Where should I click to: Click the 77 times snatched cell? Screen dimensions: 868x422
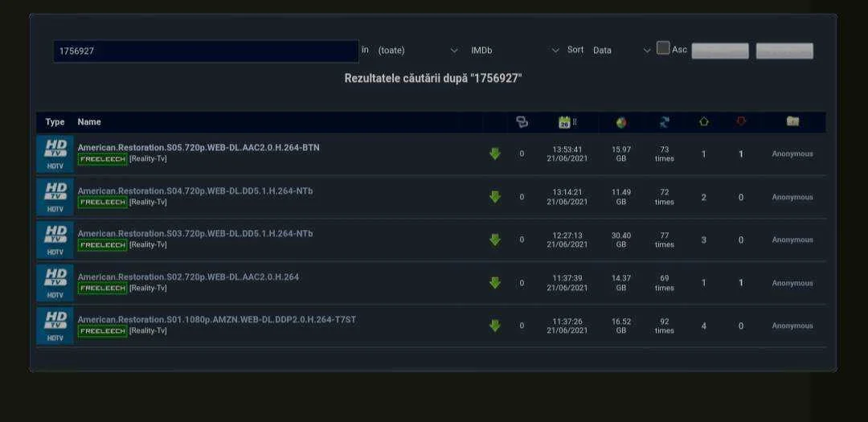pos(665,240)
